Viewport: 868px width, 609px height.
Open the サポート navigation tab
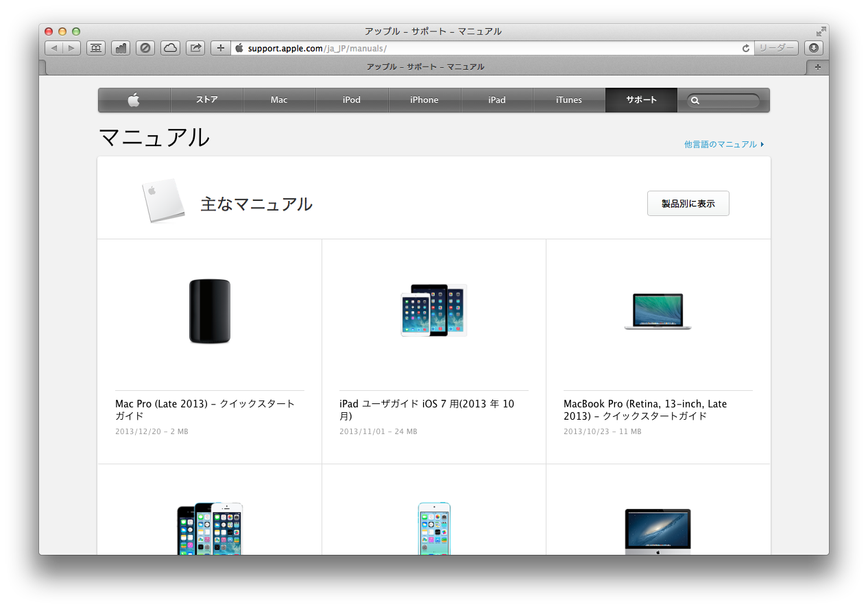click(x=641, y=100)
